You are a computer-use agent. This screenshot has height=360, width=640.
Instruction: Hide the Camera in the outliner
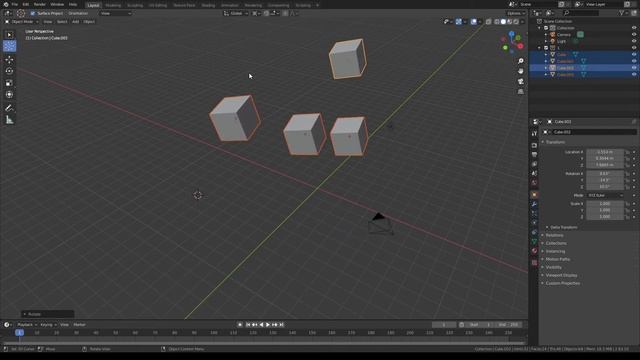(634, 35)
